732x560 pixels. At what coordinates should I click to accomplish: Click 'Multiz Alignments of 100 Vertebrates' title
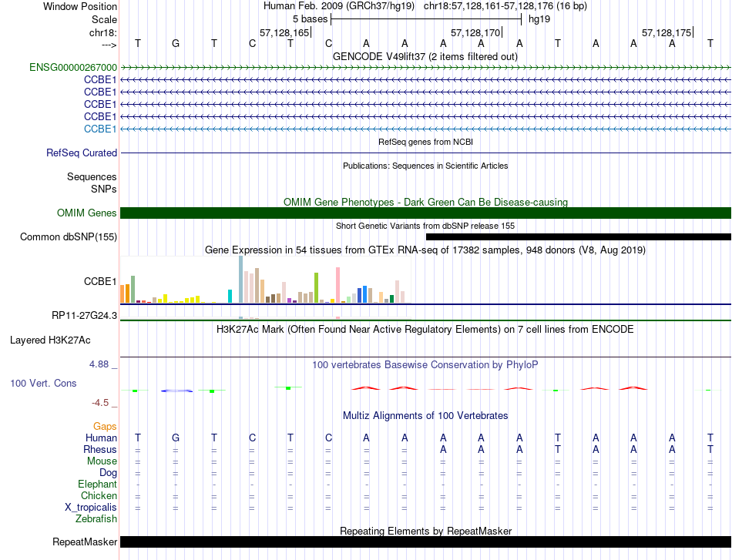click(425, 415)
